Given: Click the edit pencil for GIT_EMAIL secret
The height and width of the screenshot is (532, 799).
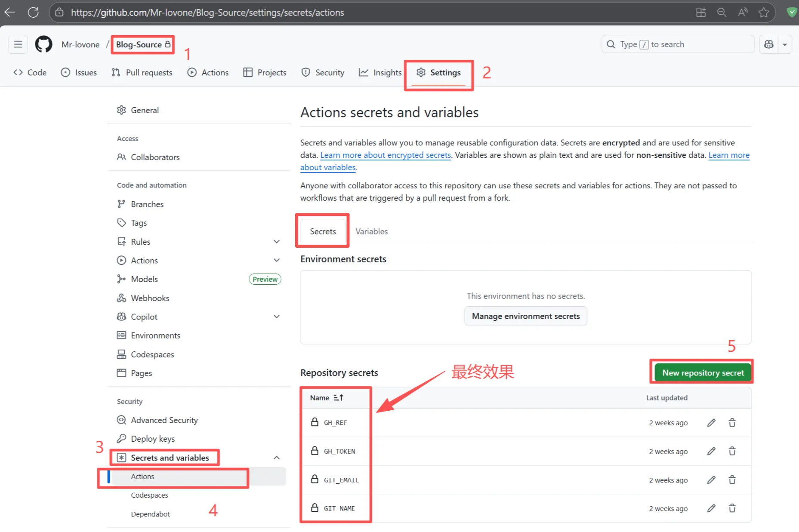Looking at the screenshot, I should 711,480.
